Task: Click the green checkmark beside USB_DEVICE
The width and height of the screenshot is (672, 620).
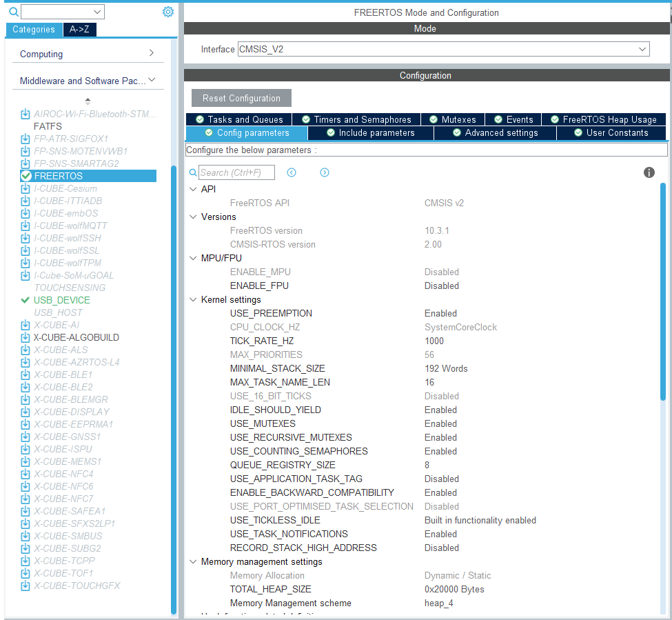Action: coord(26,300)
